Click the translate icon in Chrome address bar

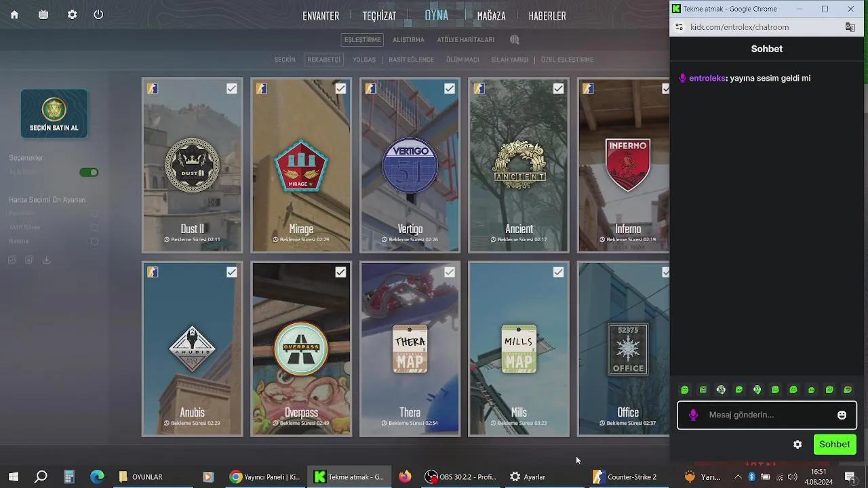click(850, 27)
